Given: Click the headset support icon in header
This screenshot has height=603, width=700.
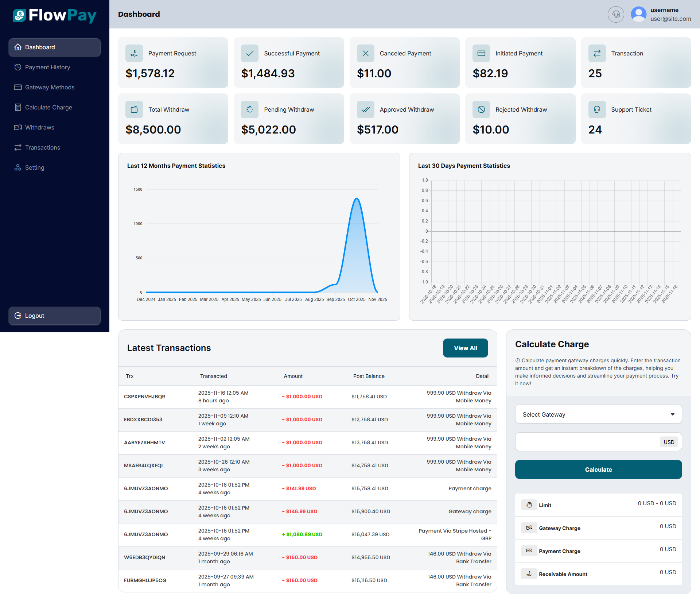Looking at the screenshot, I should click(x=616, y=14).
